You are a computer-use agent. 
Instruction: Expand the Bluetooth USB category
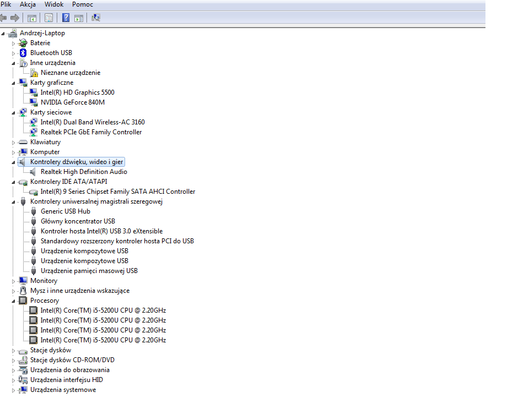coord(13,53)
